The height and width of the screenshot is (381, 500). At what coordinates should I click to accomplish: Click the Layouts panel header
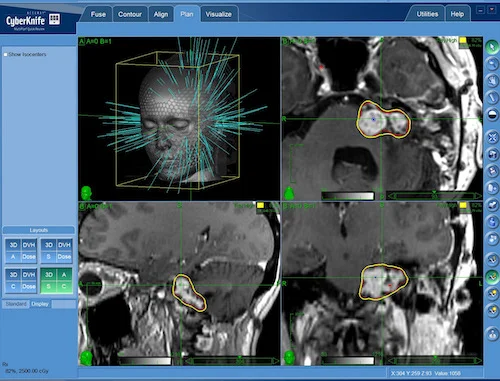[x=39, y=230]
